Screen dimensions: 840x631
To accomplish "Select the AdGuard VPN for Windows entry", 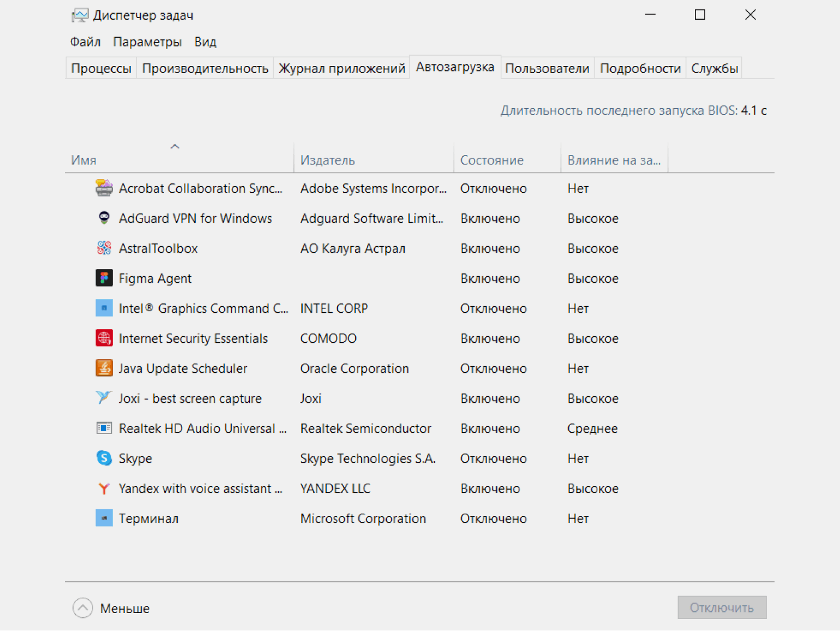I will tap(195, 218).
